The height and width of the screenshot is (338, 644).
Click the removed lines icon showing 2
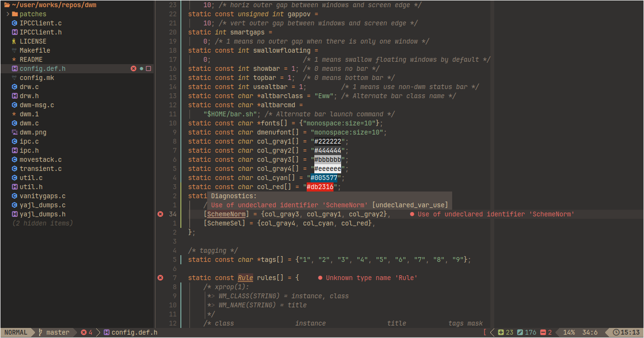click(543, 332)
